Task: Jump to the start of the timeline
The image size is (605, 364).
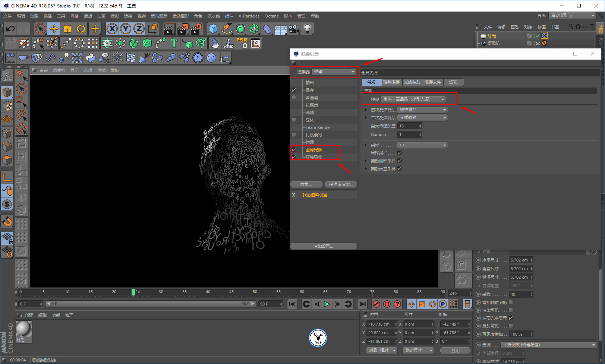Action: [292, 304]
